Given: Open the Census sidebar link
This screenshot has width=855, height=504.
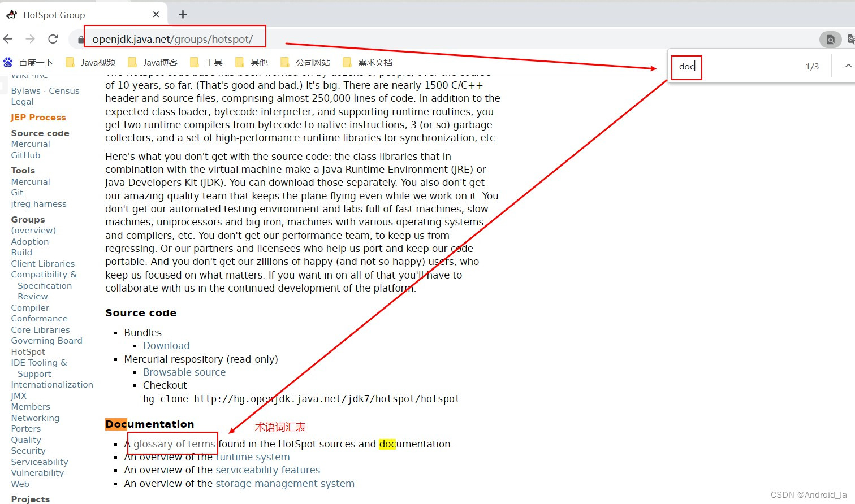Looking at the screenshot, I should (x=64, y=90).
